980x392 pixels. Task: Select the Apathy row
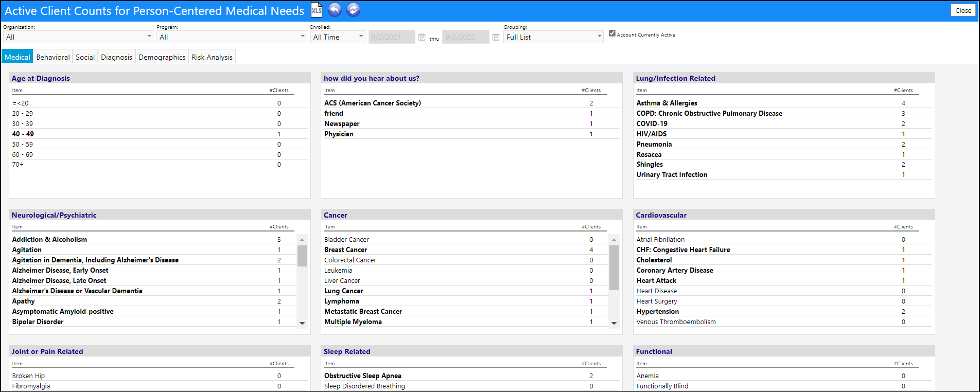point(153,301)
